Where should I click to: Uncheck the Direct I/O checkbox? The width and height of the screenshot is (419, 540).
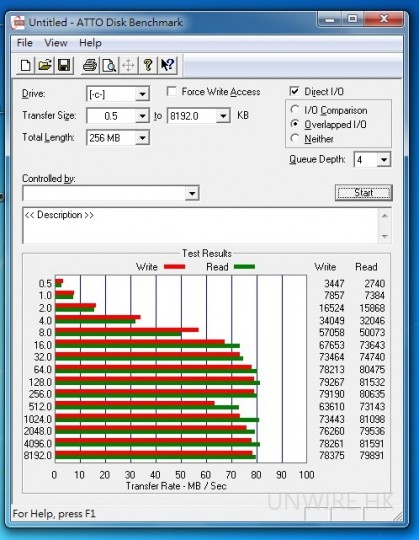pos(294,91)
